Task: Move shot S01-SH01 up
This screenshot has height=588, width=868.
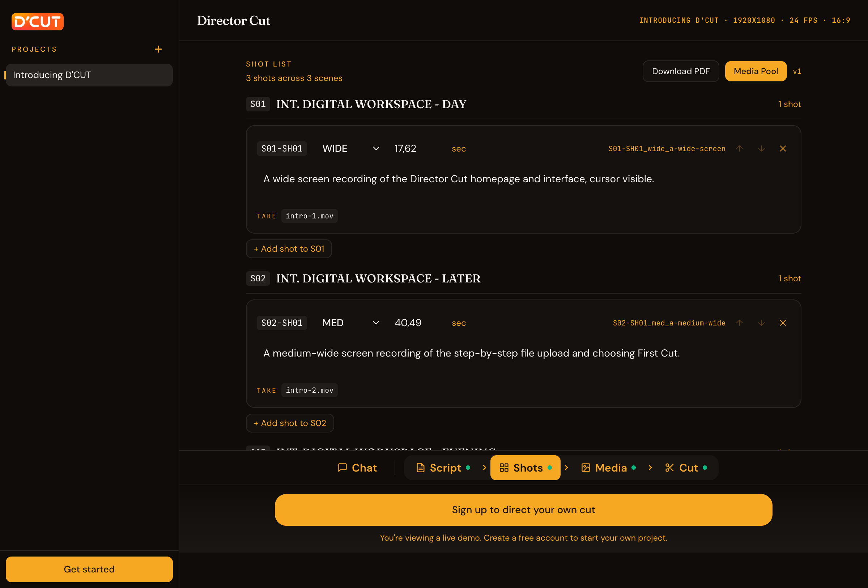Action: (x=740, y=149)
